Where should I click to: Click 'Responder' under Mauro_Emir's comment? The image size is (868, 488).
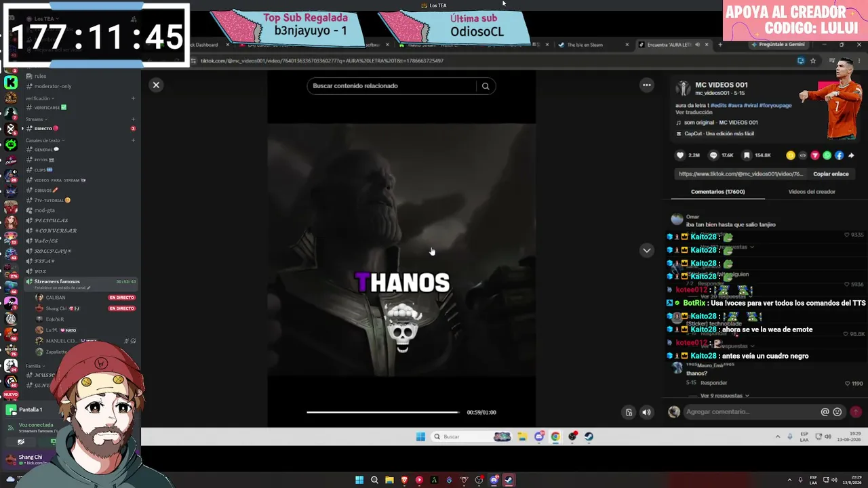[714, 383]
